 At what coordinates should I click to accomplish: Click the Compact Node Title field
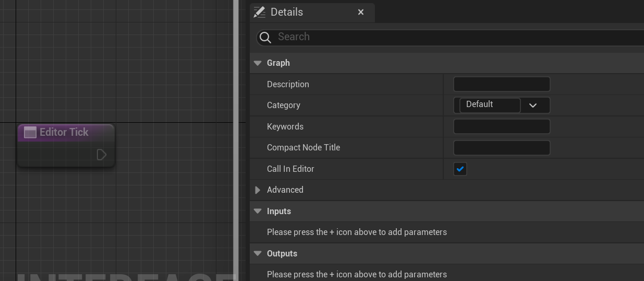pyautogui.click(x=502, y=148)
